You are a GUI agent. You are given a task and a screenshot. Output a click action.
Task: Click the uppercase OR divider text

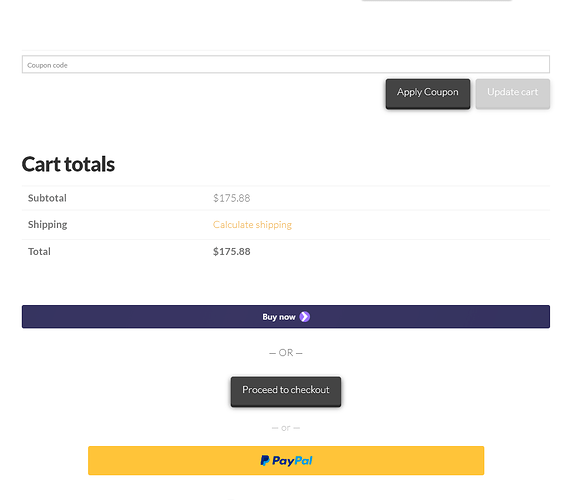pyautogui.click(x=286, y=352)
